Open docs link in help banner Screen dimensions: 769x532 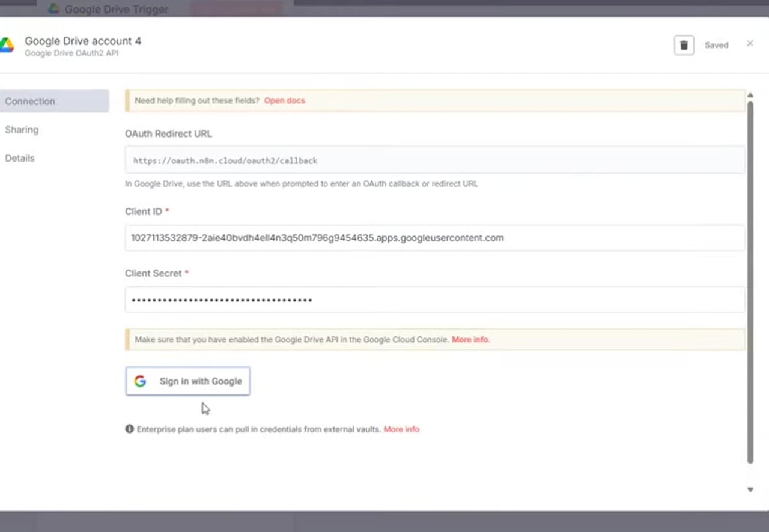(285, 100)
